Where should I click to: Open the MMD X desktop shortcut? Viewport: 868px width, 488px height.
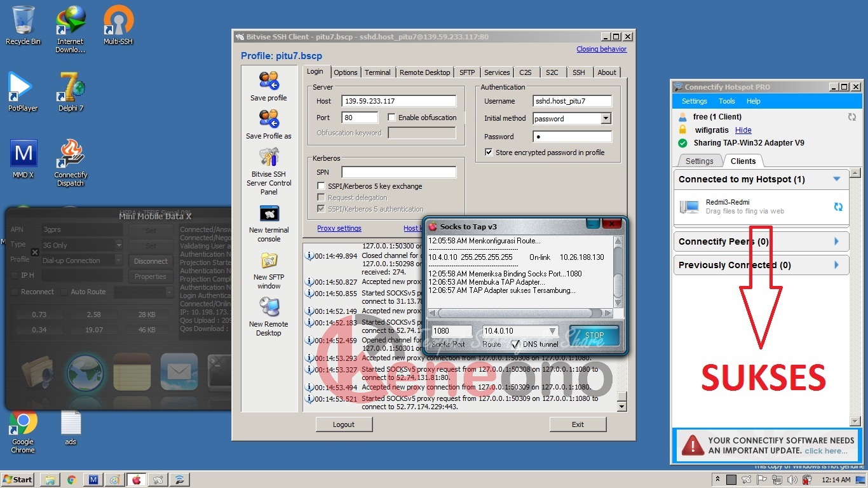click(23, 159)
